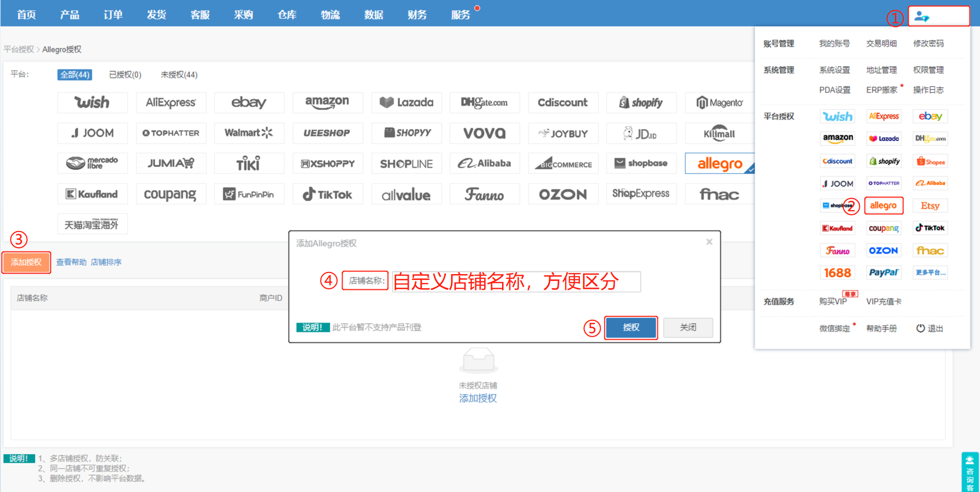
Task: Open 微信绑定 link
Action: pos(835,329)
